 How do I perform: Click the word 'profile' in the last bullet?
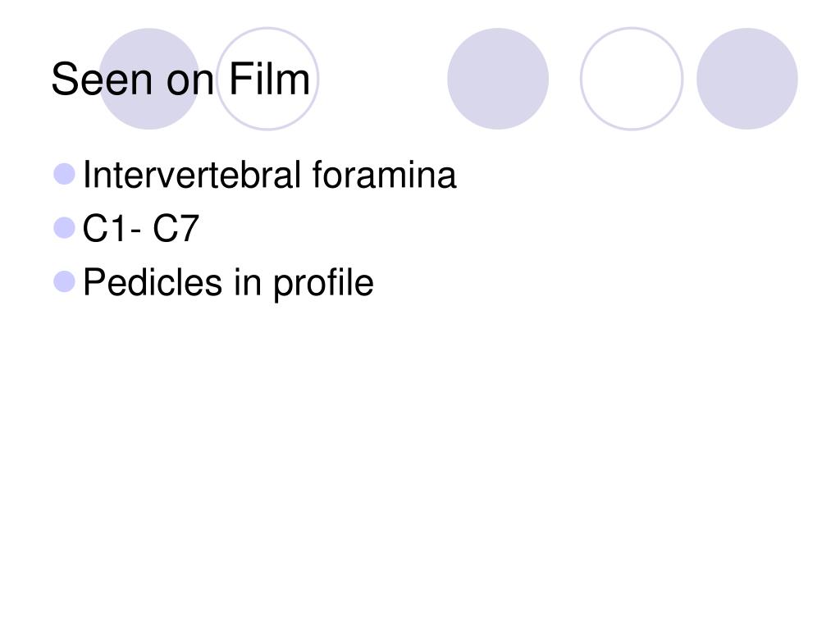coord(323,284)
